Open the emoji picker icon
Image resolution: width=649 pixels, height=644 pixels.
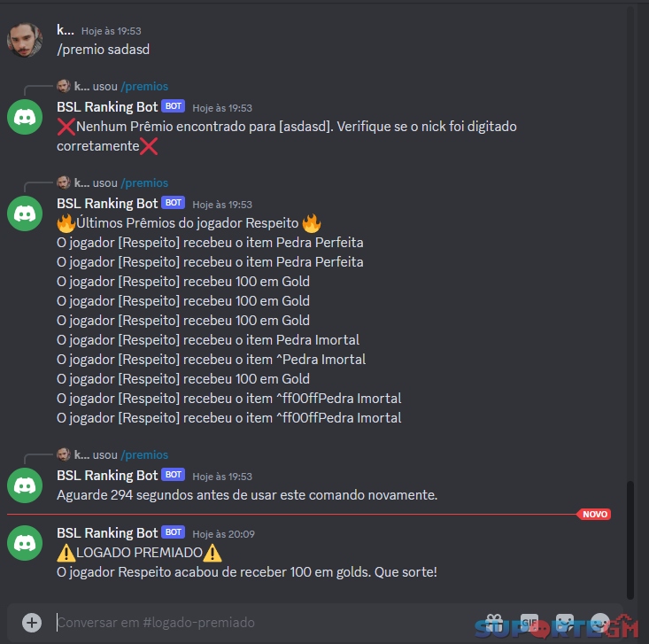point(600,622)
